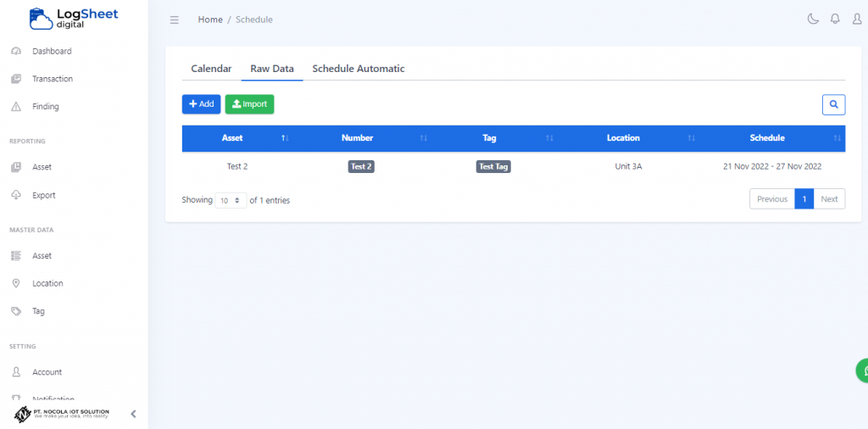Collapse the sidebar with chevron arrow
This screenshot has height=429, width=868.
point(133,414)
